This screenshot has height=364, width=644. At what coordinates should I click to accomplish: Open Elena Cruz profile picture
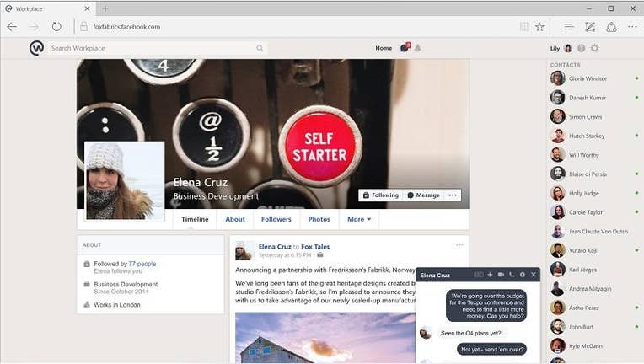tap(125, 181)
